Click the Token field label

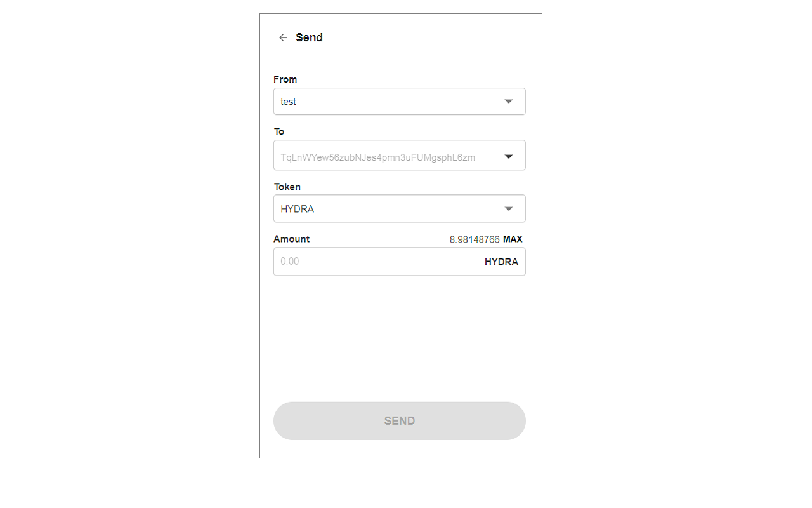pyautogui.click(x=287, y=186)
